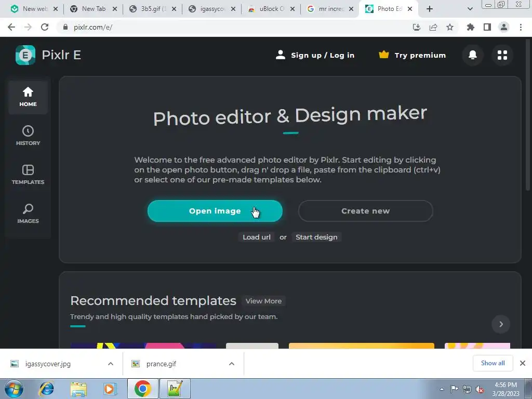Screen dimensions: 532x399
Task: Go back in browser
Action: 11,27
